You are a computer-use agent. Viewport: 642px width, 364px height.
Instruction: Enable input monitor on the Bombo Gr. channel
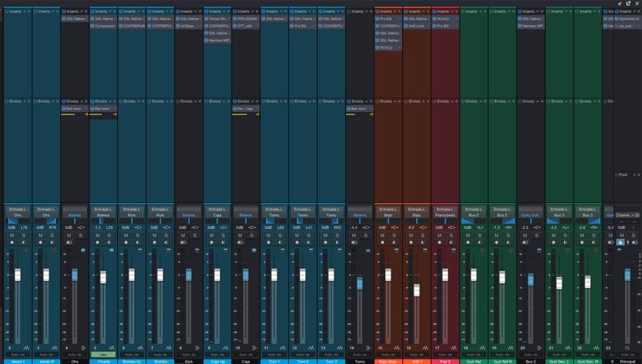click(x=138, y=242)
